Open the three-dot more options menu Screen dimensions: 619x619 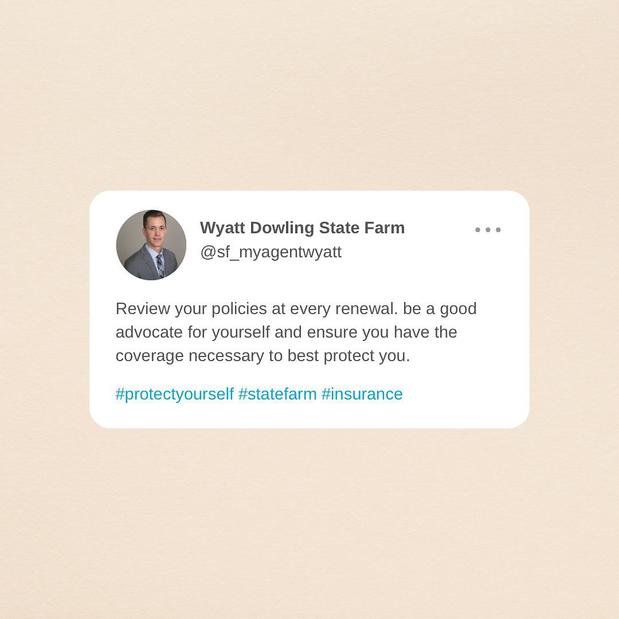pos(488,229)
